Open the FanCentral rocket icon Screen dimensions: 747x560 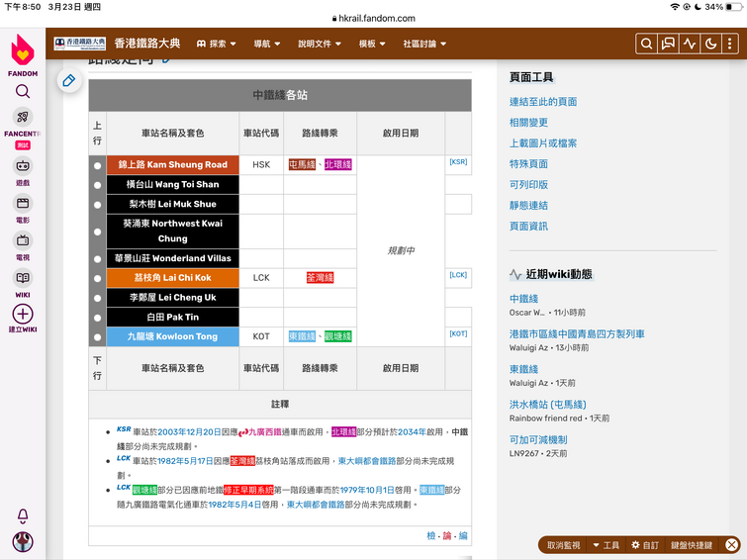pyautogui.click(x=23, y=117)
